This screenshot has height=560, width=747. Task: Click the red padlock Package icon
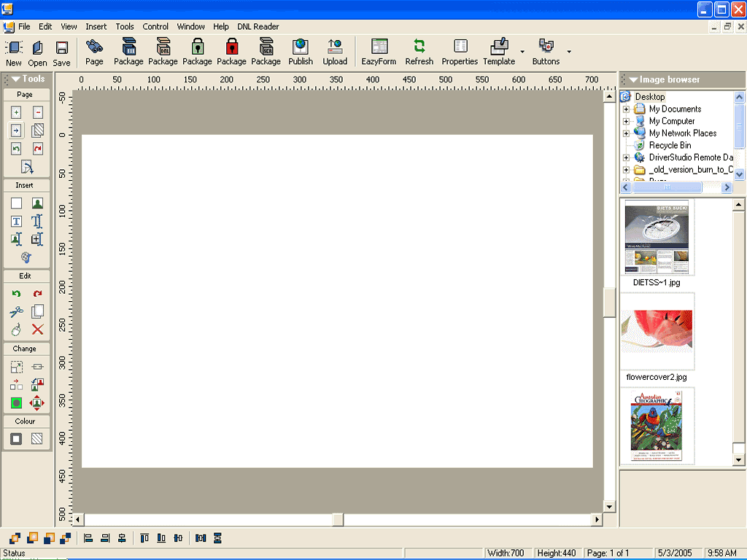click(x=231, y=47)
